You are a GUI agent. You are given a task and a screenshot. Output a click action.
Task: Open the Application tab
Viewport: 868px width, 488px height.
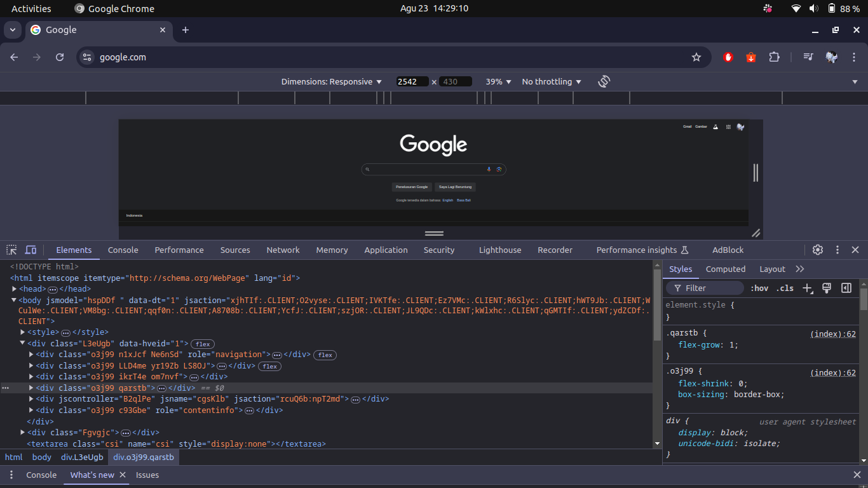[x=386, y=250]
